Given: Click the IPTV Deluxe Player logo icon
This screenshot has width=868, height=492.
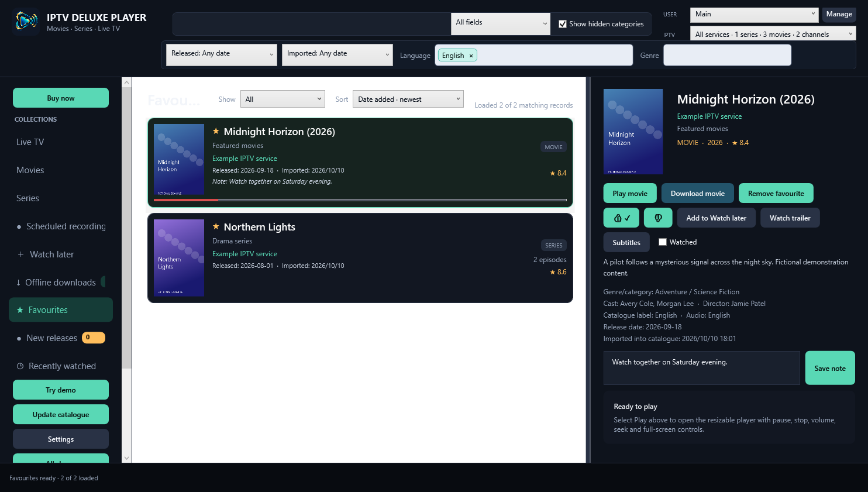Looking at the screenshot, I should pyautogui.click(x=26, y=22).
